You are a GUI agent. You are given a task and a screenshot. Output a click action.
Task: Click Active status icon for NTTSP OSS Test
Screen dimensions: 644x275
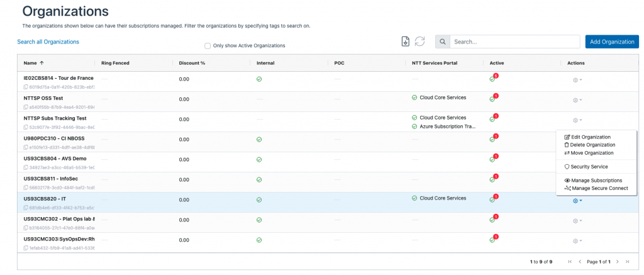(x=492, y=99)
